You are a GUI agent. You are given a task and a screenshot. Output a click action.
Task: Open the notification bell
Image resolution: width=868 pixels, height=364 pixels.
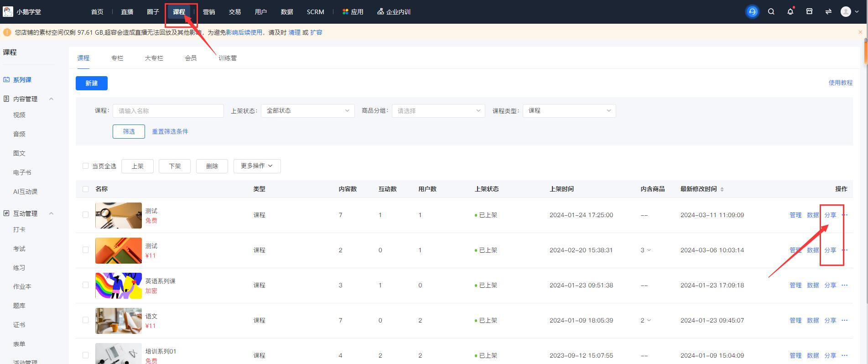[790, 12]
